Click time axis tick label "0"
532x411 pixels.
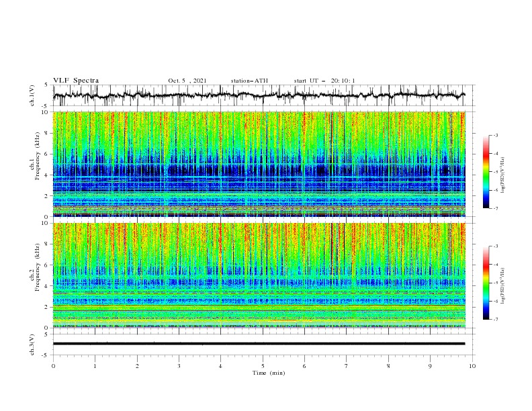click(x=53, y=366)
